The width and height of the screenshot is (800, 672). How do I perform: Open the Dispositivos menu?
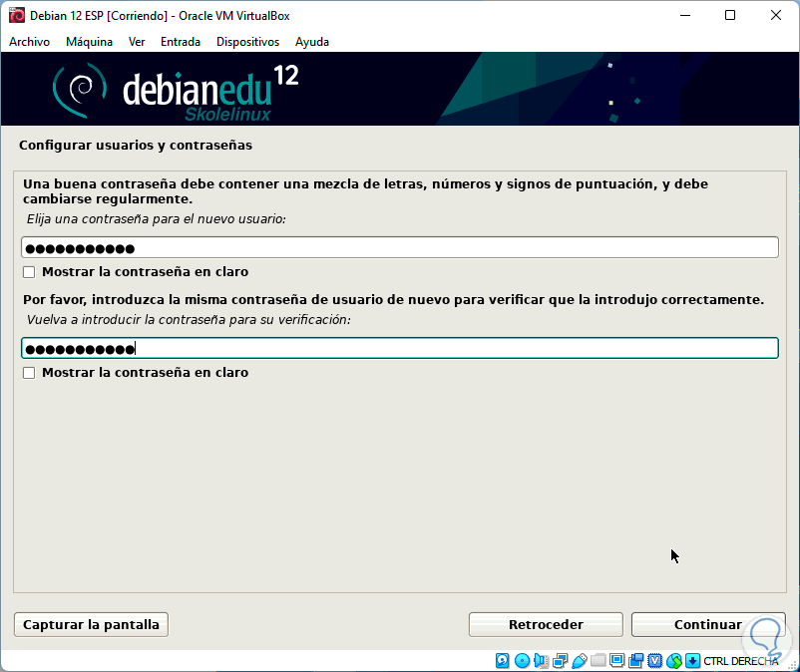coord(248,42)
